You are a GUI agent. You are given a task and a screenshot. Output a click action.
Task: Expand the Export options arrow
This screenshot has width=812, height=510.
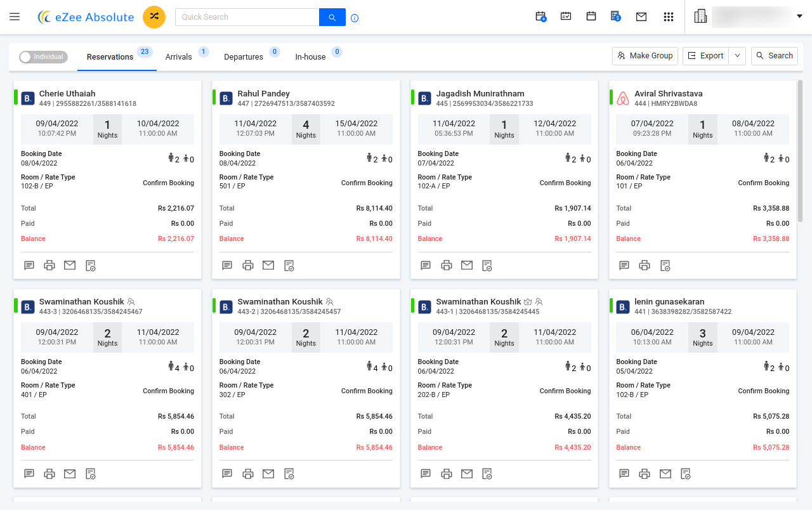(737, 56)
